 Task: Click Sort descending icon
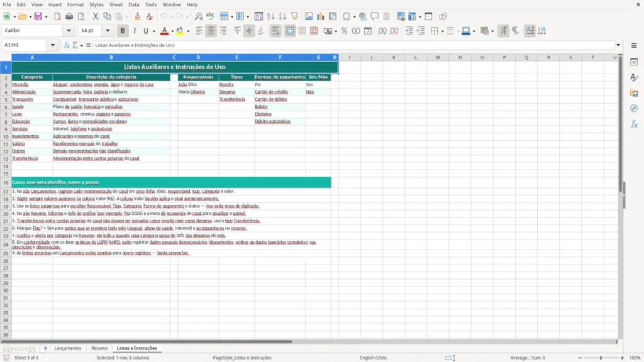point(282,16)
